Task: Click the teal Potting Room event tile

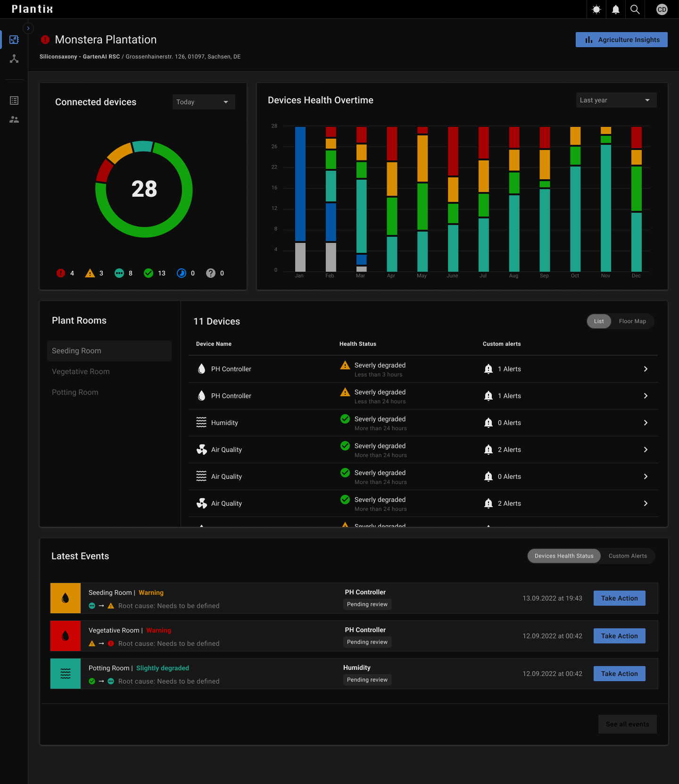Action: pos(66,674)
